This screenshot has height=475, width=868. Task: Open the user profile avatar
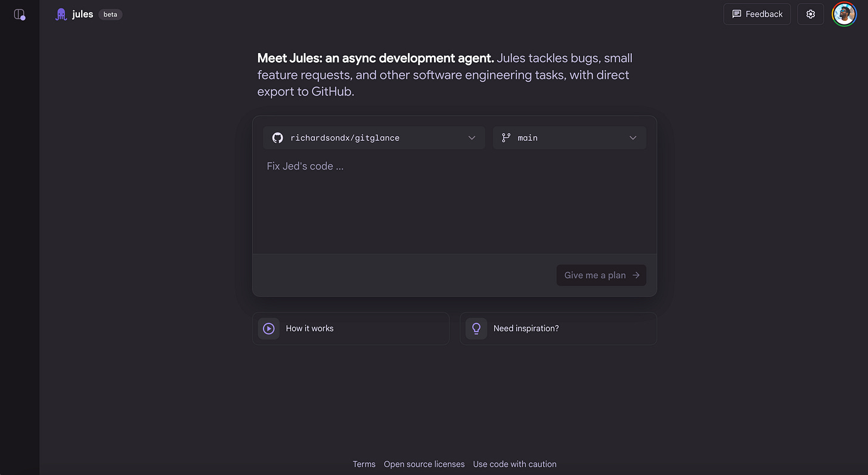click(844, 14)
